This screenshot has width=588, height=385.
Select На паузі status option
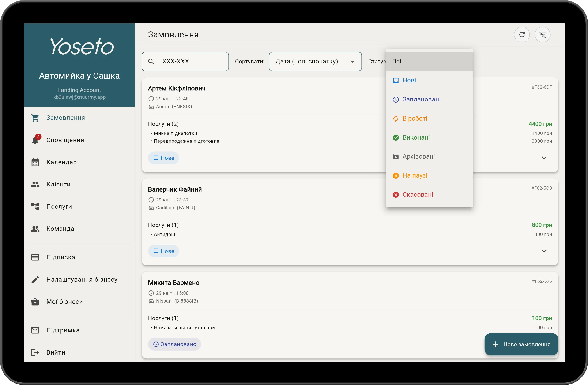pyautogui.click(x=429, y=175)
